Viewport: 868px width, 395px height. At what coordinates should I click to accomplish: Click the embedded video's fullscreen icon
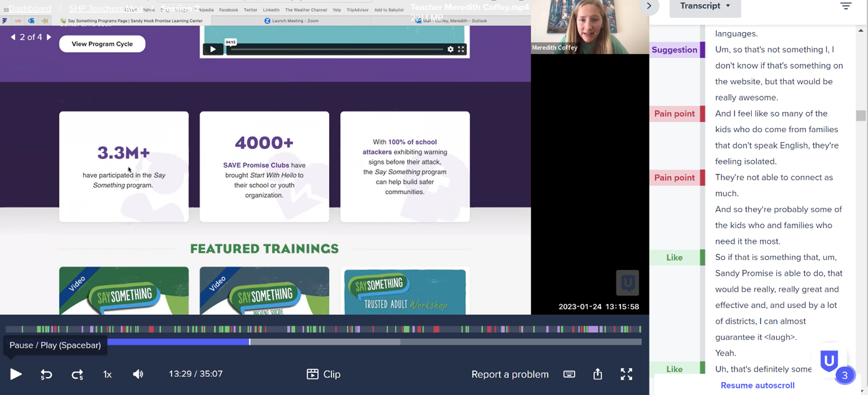[x=461, y=49]
